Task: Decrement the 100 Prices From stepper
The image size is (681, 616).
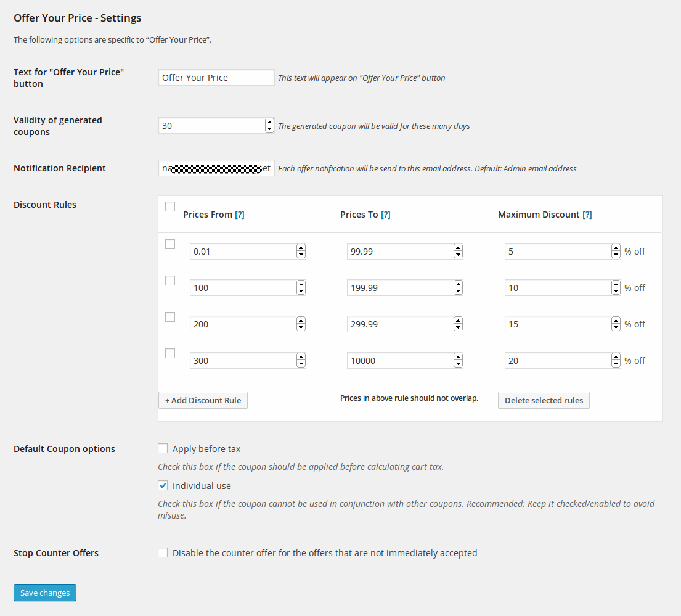Action: coord(301,292)
